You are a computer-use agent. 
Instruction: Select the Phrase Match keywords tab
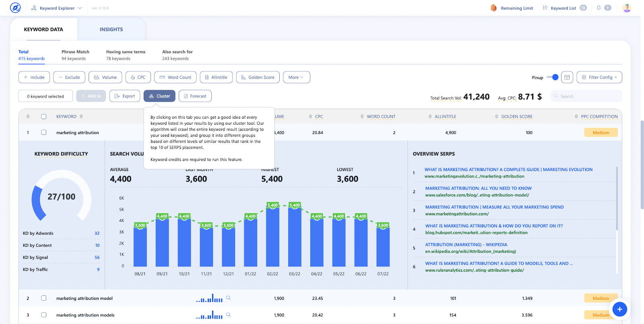point(75,55)
